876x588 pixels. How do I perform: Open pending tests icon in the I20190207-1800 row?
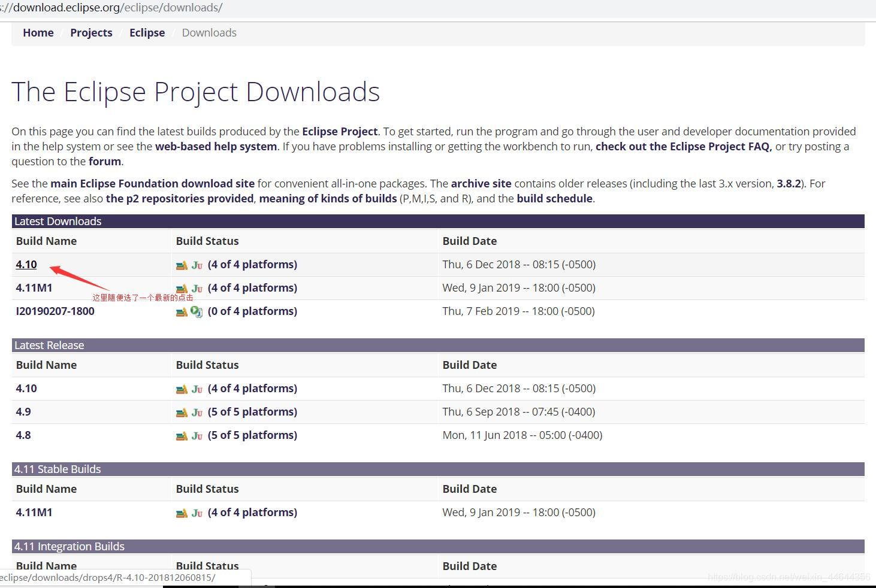click(x=197, y=311)
